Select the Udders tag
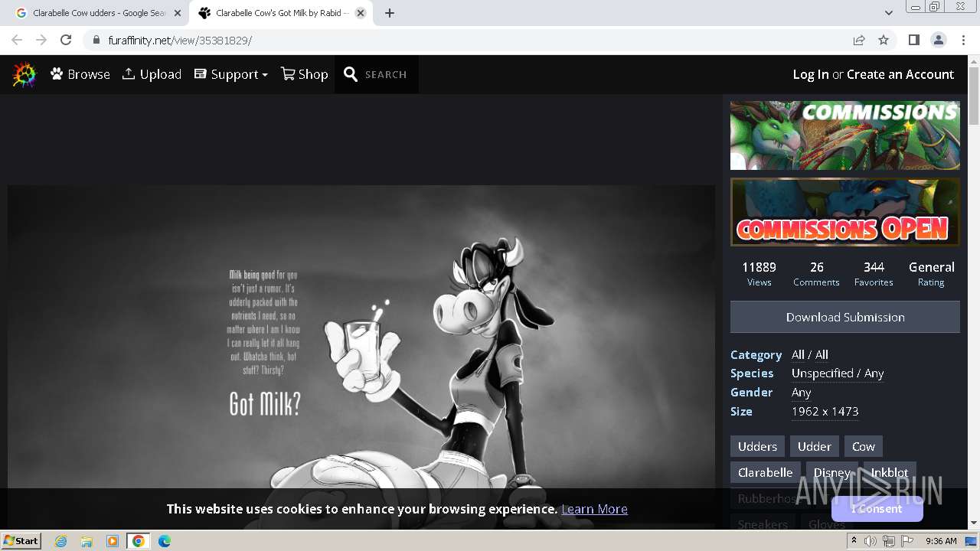 click(x=757, y=446)
